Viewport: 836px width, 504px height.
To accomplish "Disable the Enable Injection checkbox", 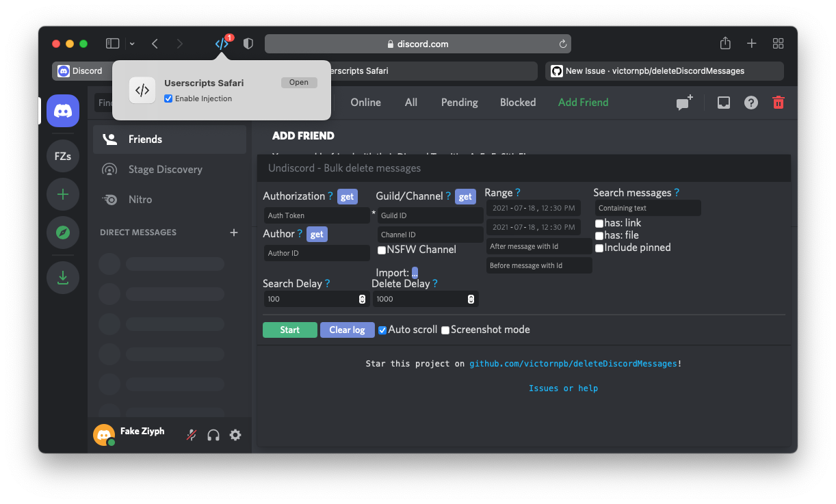I will (x=168, y=98).
